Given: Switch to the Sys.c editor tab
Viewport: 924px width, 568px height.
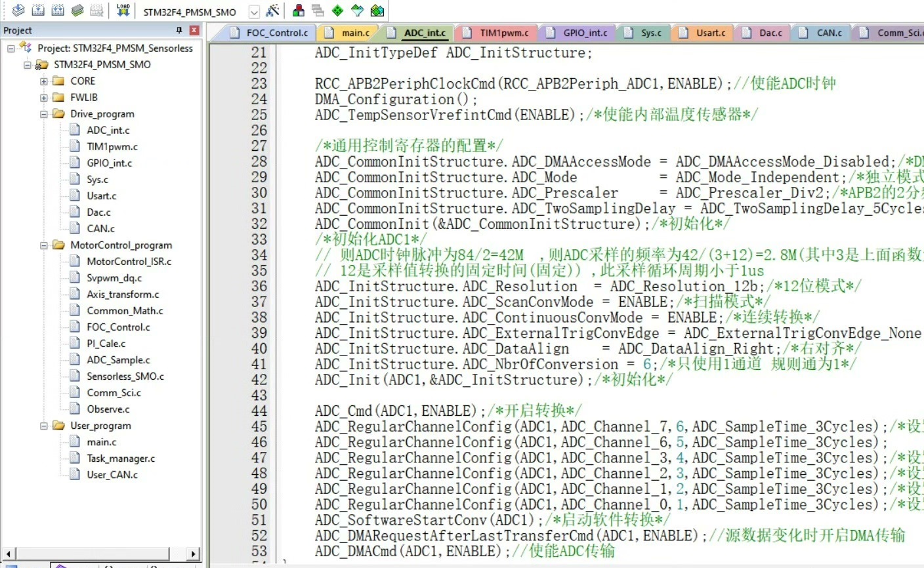Looking at the screenshot, I should (x=644, y=33).
